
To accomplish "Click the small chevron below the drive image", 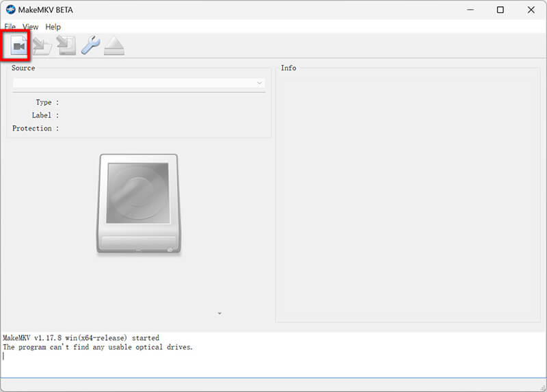I will [219, 313].
